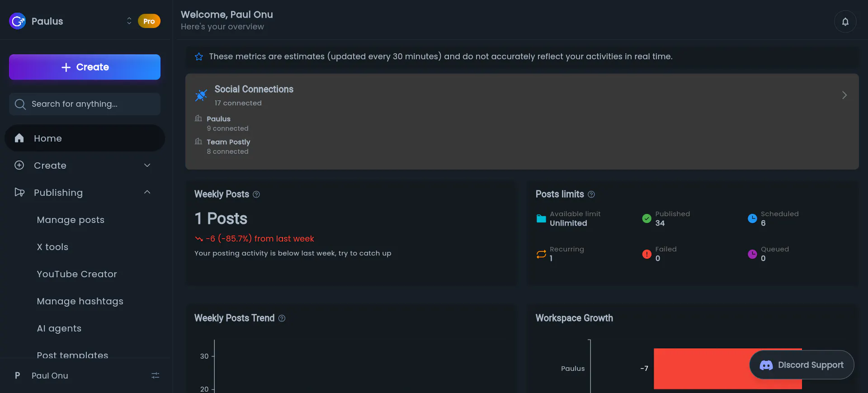Image resolution: width=868 pixels, height=393 pixels.
Task: Click the star icon in metrics notice
Action: click(x=199, y=57)
